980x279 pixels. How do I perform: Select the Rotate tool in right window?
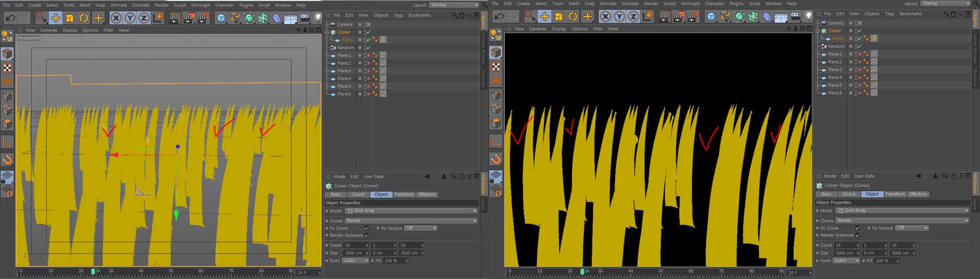(573, 17)
